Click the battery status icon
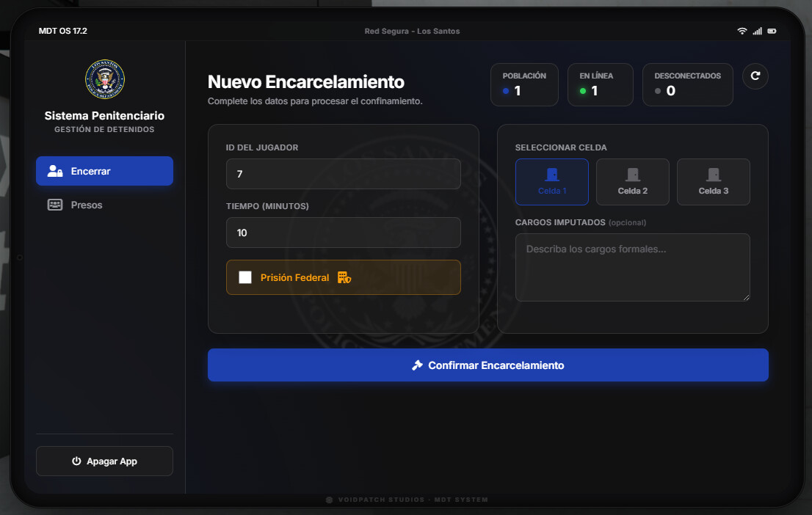Viewport: 812px width, 515px height. (x=772, y=31)
